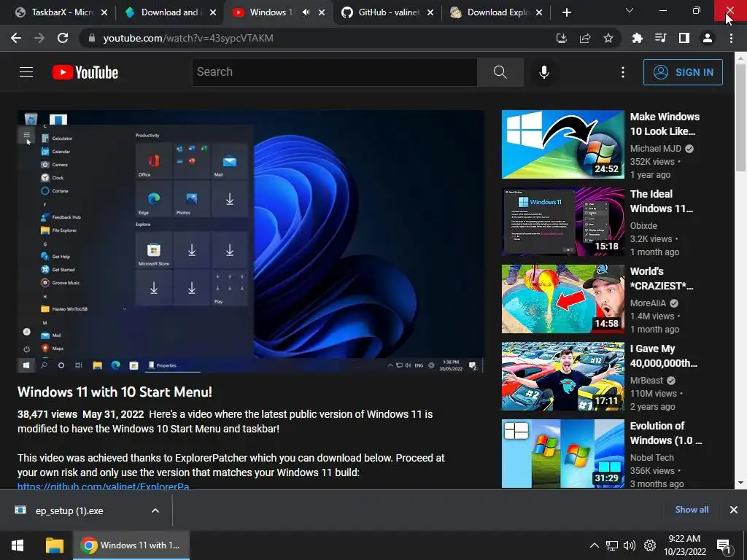Open 'Make Windows 10 Look Like' video thumbnail
747x560 pixels.
pyautogui.click(x=562, y=144)
